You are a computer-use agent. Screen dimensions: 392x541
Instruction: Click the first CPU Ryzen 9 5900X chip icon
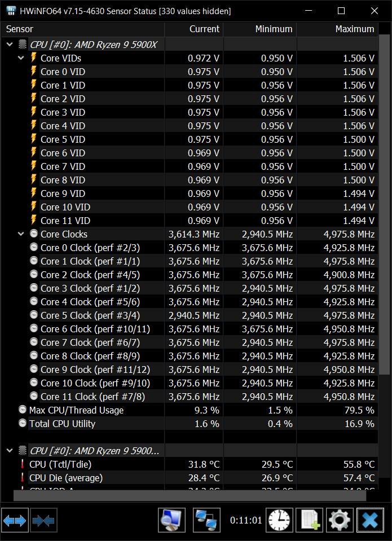coord(23,44)
